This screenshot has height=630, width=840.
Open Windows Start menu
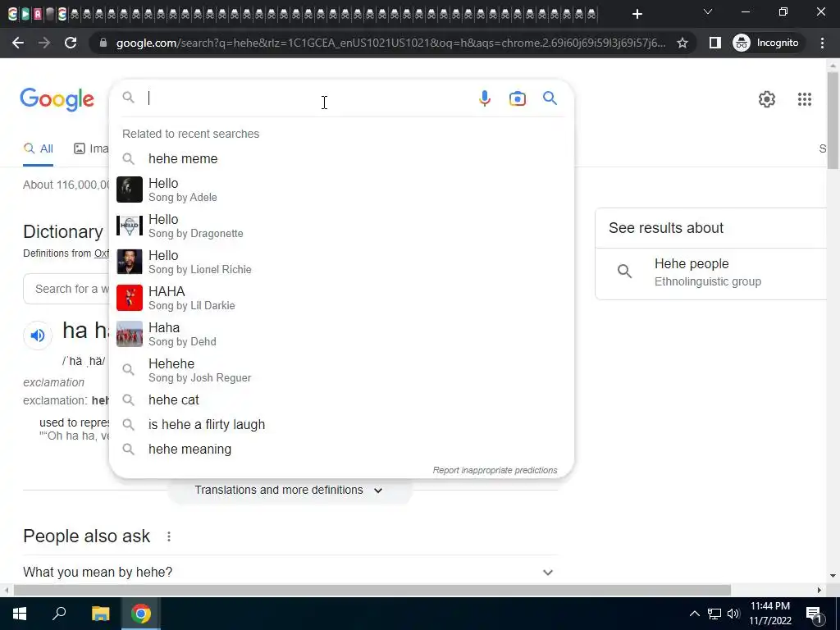[20, 614]
